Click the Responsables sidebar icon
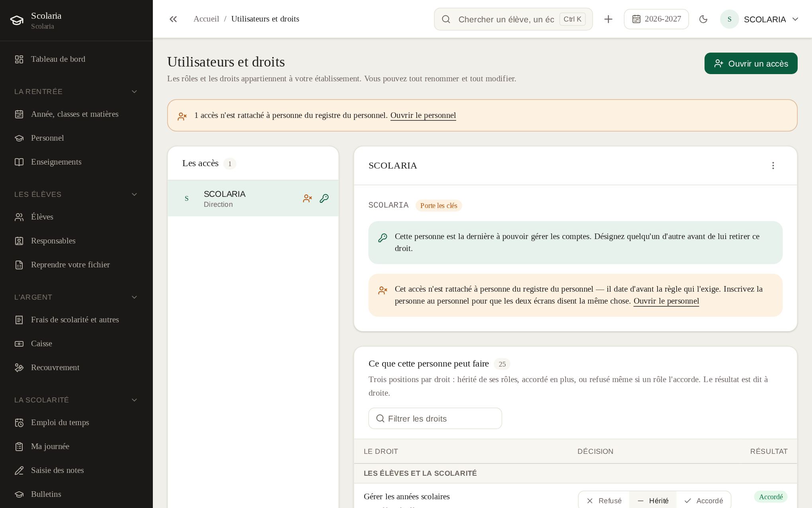This screenshot has height=508, width=812. pos(19,241)
